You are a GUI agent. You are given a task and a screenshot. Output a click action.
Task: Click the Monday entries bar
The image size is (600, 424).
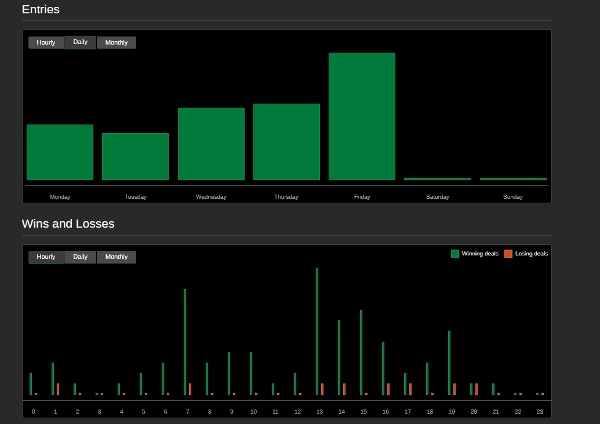pos(60,152)
